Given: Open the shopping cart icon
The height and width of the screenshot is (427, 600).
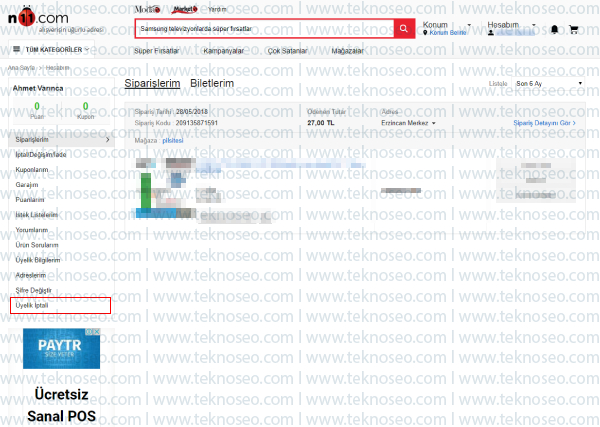Looking at the screenshot, I should pos(573,29).
